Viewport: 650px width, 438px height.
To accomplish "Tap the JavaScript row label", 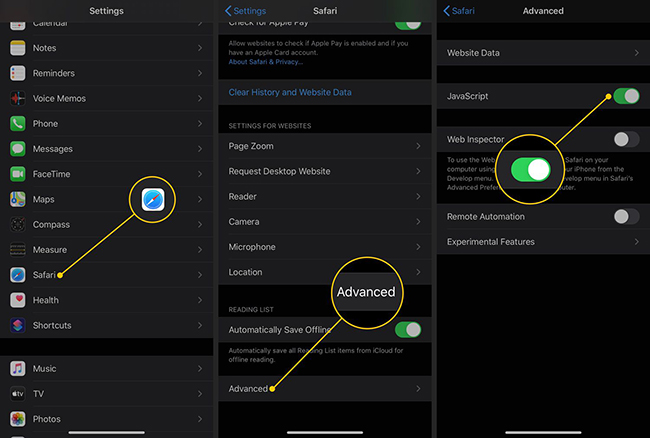I will tap(467, 96).
